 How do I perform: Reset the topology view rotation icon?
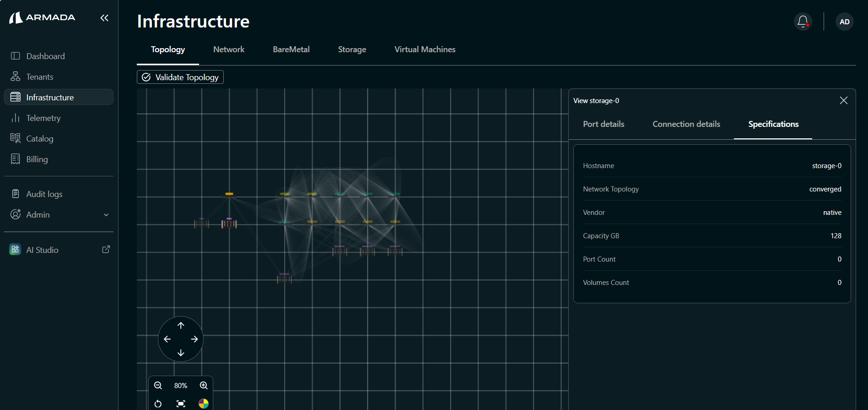[x=158, y=404]
